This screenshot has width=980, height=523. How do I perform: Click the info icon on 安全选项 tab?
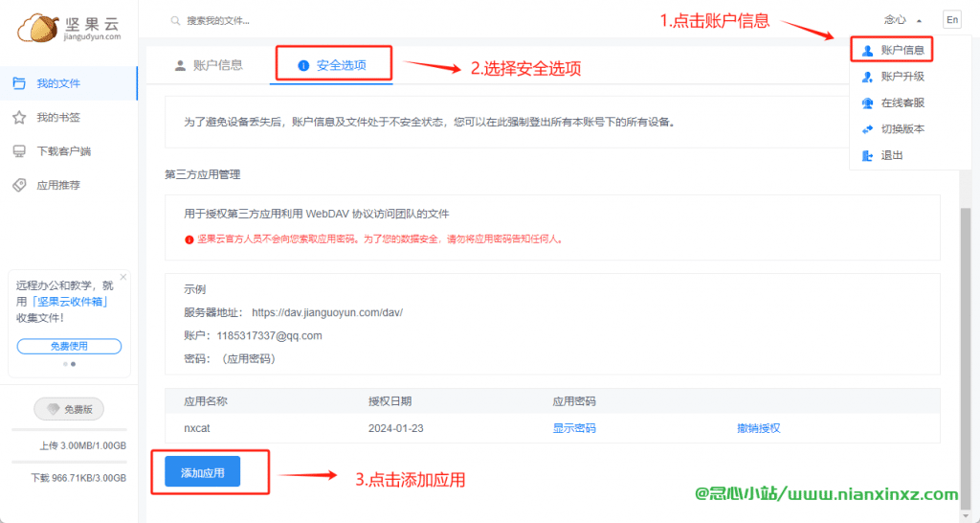[x=303, y=66]
